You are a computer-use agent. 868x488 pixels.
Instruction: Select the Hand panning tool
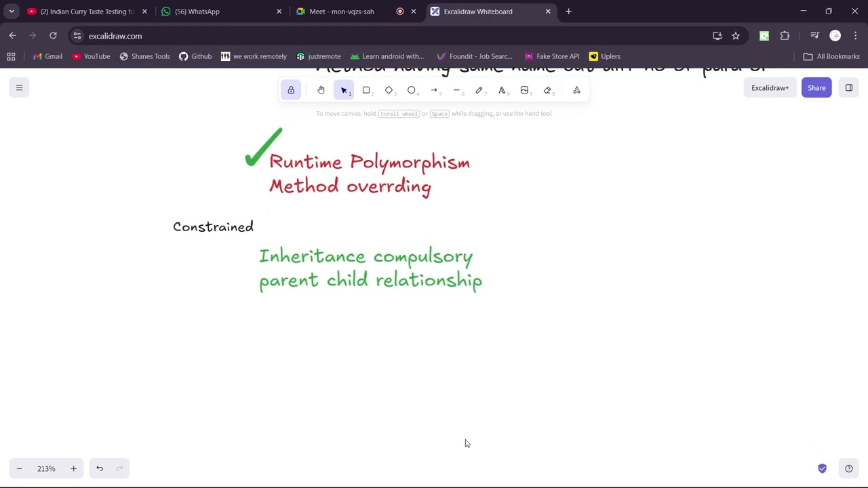pos(321,90)
